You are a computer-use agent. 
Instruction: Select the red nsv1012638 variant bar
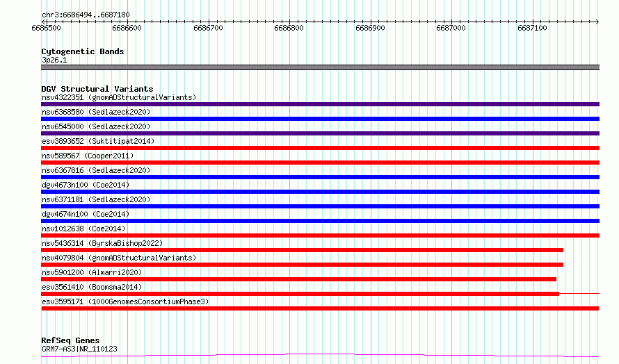(320, 235)
